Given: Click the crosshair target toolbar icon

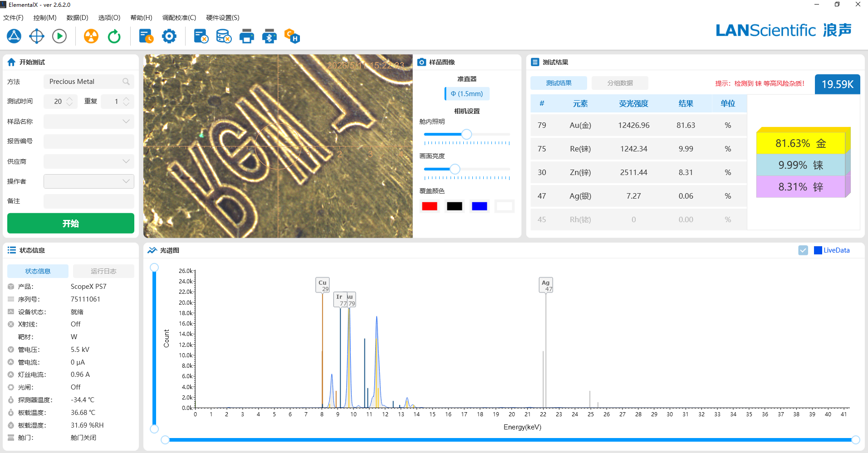Looking at the screenshot, I should 37,36.
